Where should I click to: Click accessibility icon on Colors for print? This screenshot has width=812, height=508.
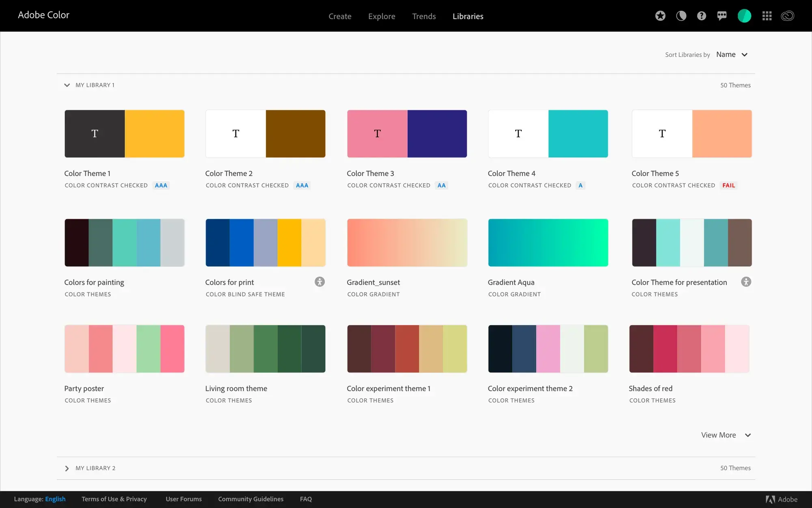pyautogui.click(x=320, y=282)
